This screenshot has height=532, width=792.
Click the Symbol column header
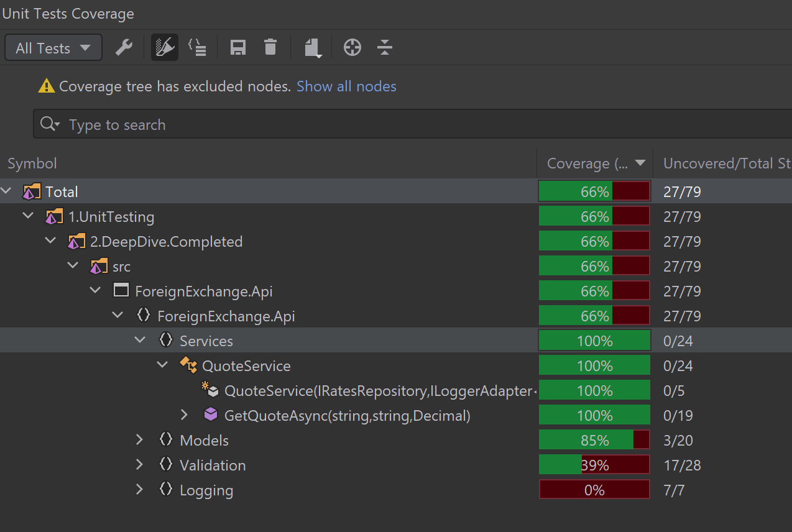[32, 163]
